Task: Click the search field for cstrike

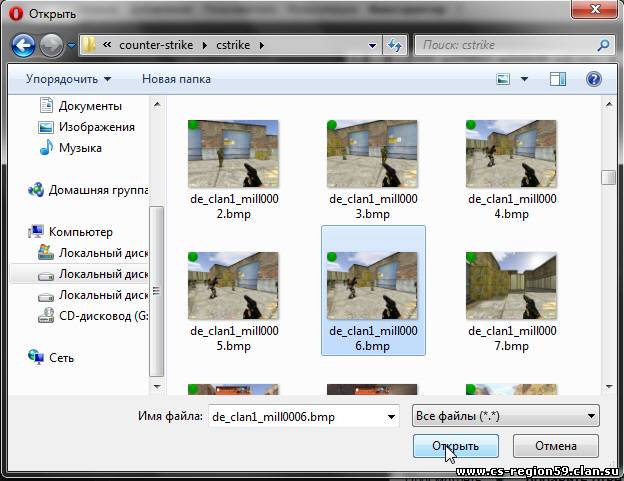Action: click(505, 45)
